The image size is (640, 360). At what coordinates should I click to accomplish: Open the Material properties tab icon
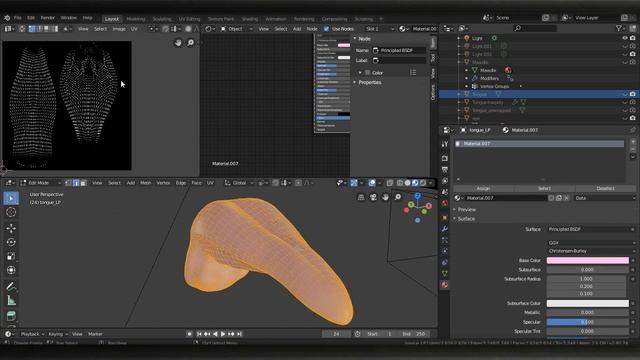point(445,285)
